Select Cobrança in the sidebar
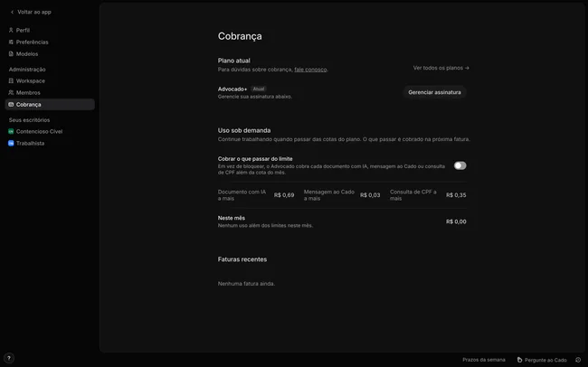This screenshot has height=367, width=588. point(50,105)
